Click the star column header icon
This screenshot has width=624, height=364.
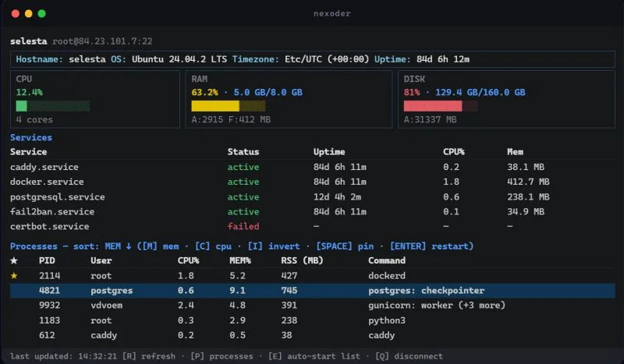pyautogui.click(x=14, y=260)
